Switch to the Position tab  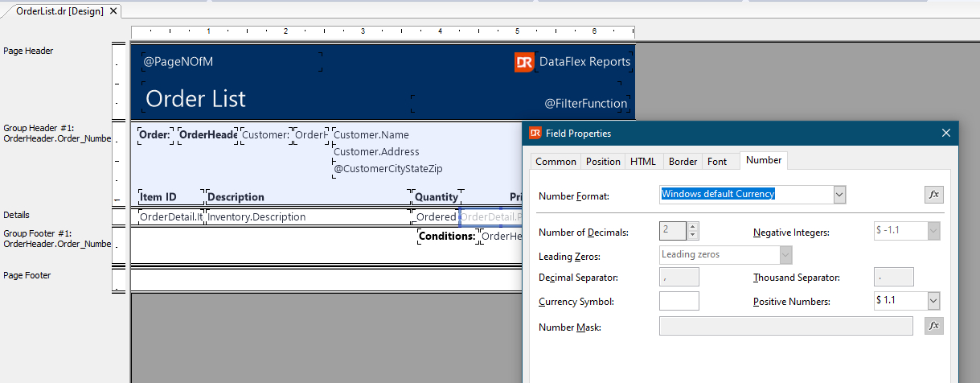pyautogui.click(x=603, y=162)
